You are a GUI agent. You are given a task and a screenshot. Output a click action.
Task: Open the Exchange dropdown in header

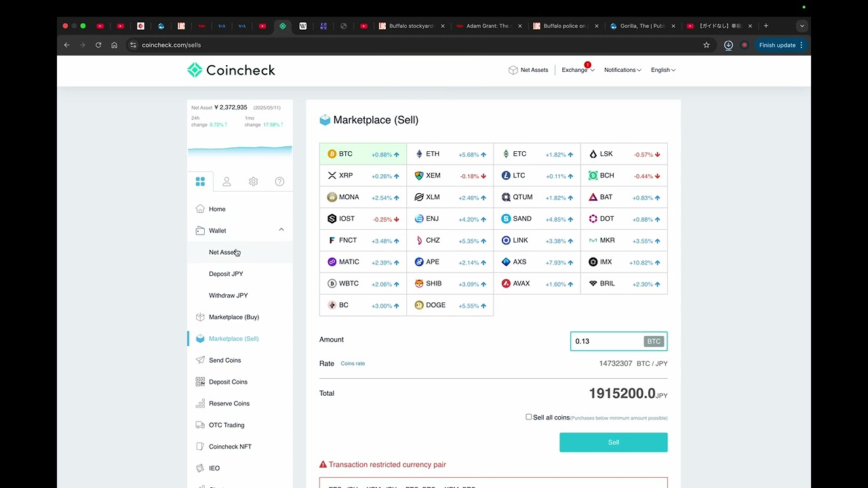click(x=578, y=70)
